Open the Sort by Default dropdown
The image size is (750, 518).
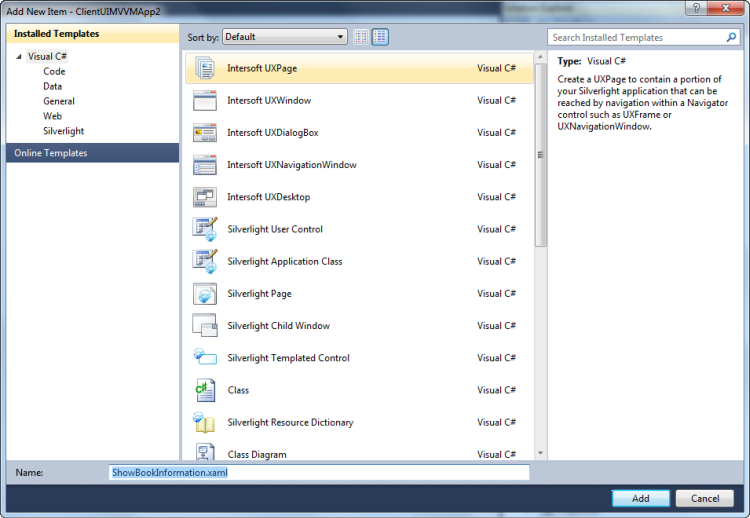coord(285,37)
